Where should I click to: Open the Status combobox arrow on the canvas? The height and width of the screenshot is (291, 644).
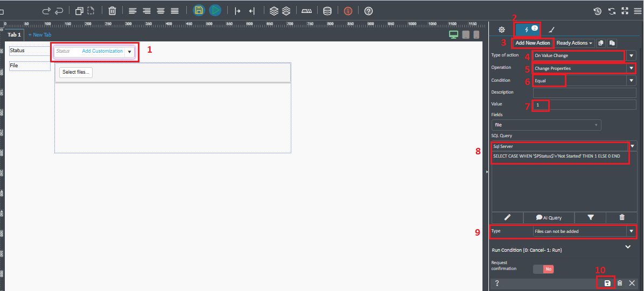coord(129,52)
